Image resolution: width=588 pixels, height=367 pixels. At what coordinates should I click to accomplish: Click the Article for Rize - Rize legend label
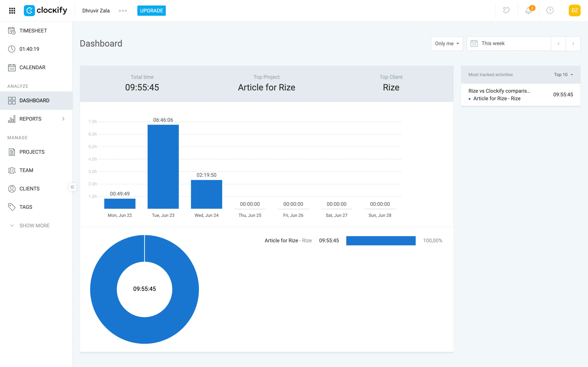tap(288, 240)
